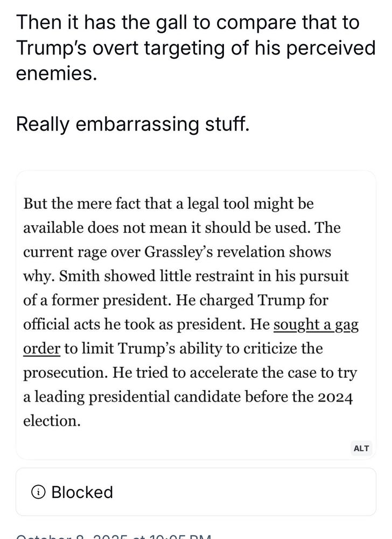Click 'prosecution.' in the article excerpt
This screenshot has width=392, height=539.
pyautogui.click(x=65, y=372)
